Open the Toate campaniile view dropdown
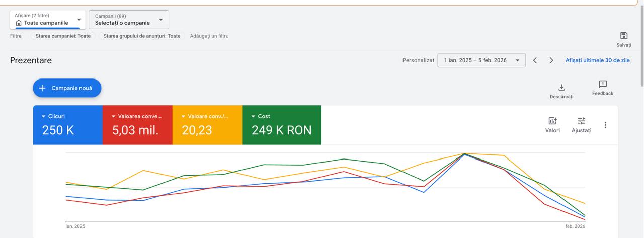This screenshot has height=238, width=644. tap(47, 20)
